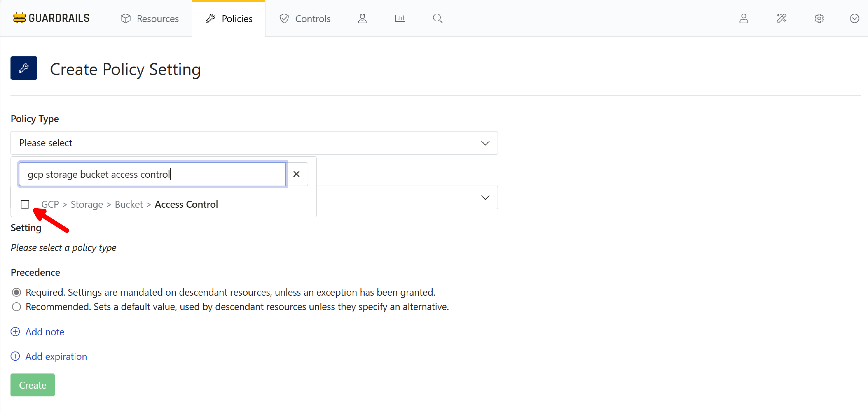Image resolution: width=868 pixels, height=412 pixels.
Task: Open search using the magnifier icon
Action: pos(437,18)
